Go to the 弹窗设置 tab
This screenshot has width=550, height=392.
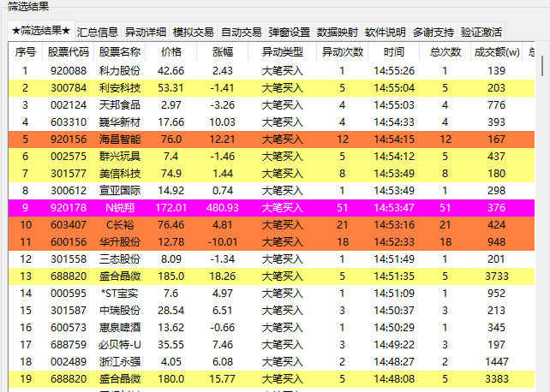click(x=290, y=33)
